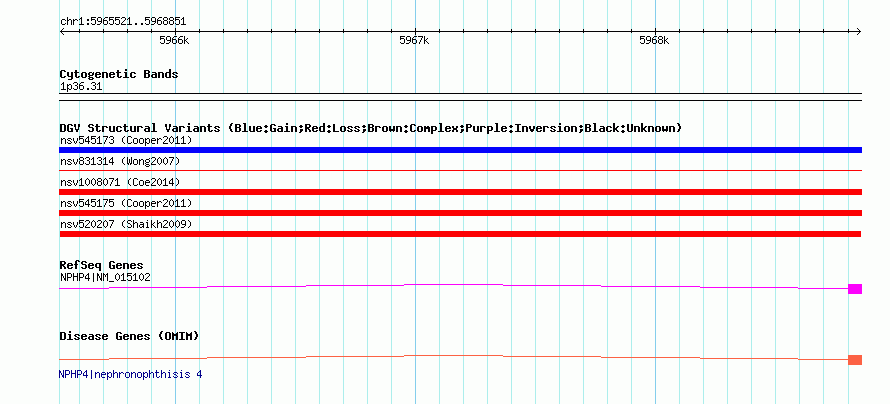This screenshot has height=404, width=890.
Task: Open variant nsv545175 (Cooper2011) label
Action: pos(126,203)
